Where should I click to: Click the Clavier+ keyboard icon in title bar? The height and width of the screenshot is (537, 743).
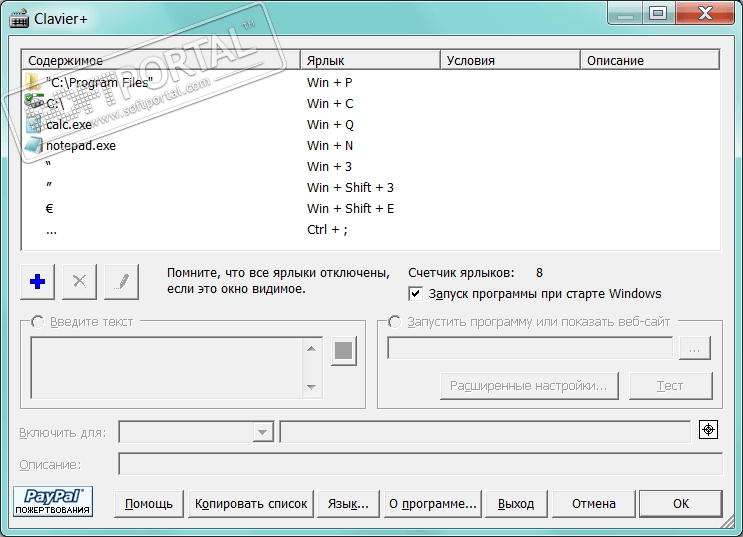pyautogui.click(x=19, y=19)
